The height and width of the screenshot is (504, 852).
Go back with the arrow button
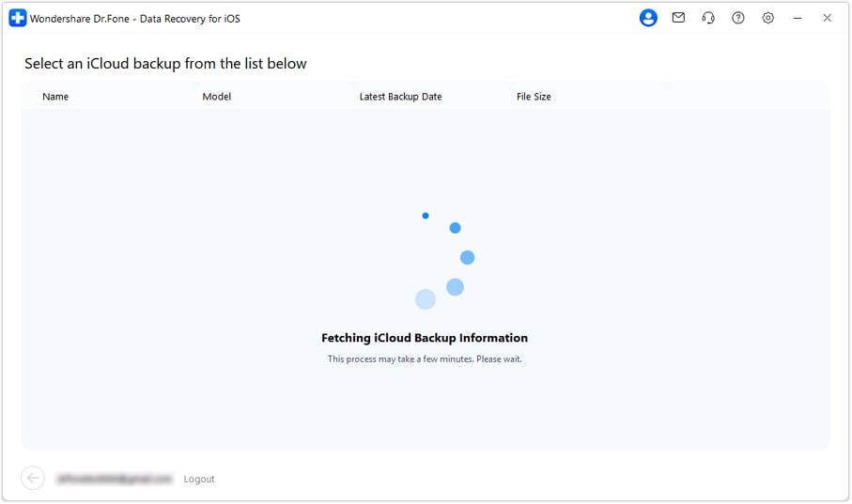click(33, 478)
